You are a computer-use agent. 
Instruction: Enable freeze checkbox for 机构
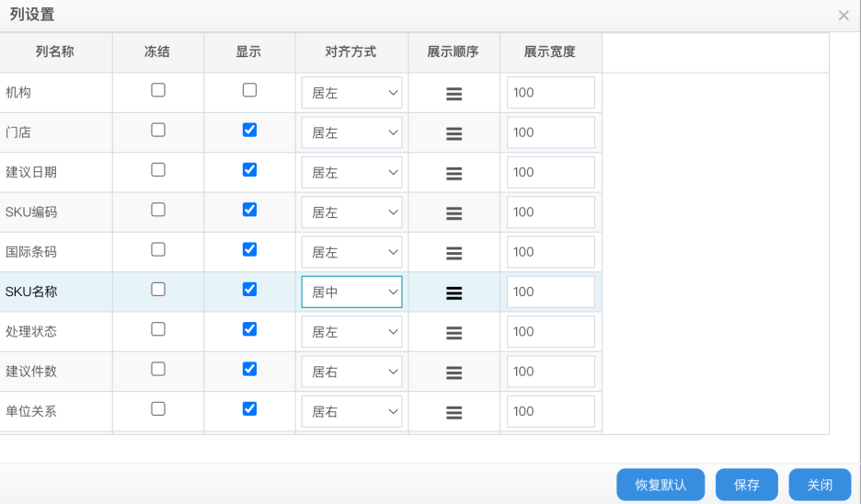(158, 90)
